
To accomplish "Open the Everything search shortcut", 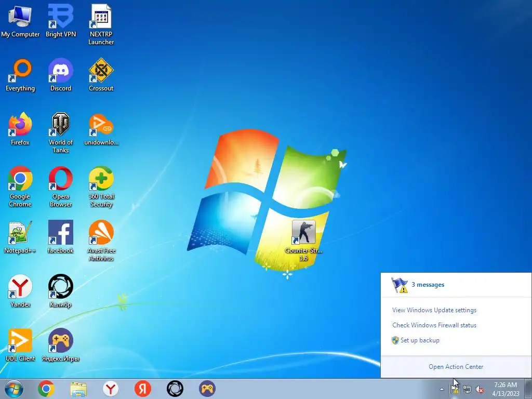I will (20, 75).
